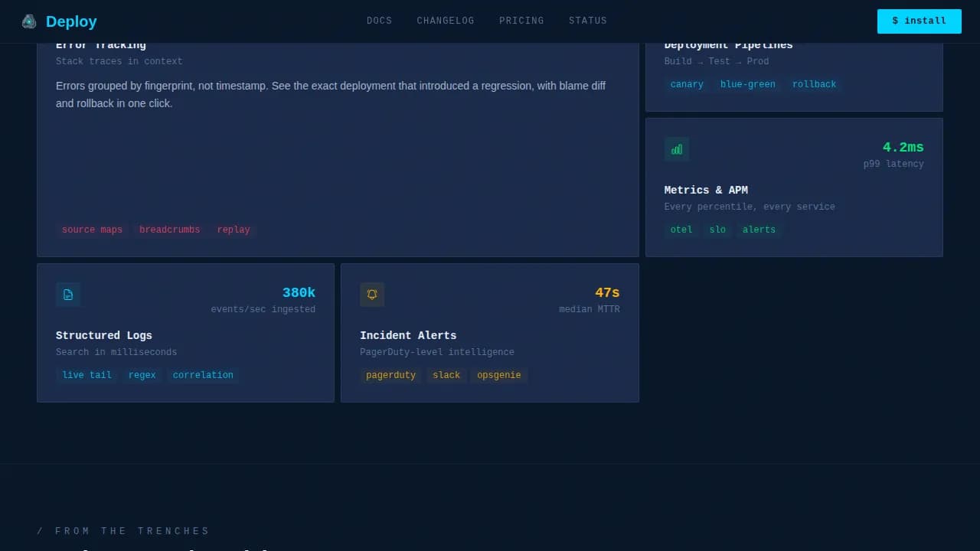Choose the 'canary' pipeline tag

(x=687, y=84)
